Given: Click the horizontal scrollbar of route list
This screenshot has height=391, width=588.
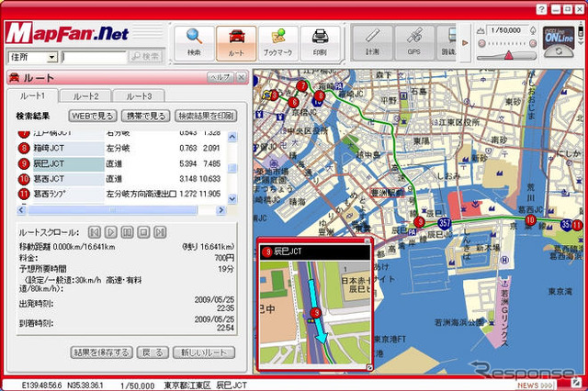Looking at the screenshot, I should pos(112,210).
